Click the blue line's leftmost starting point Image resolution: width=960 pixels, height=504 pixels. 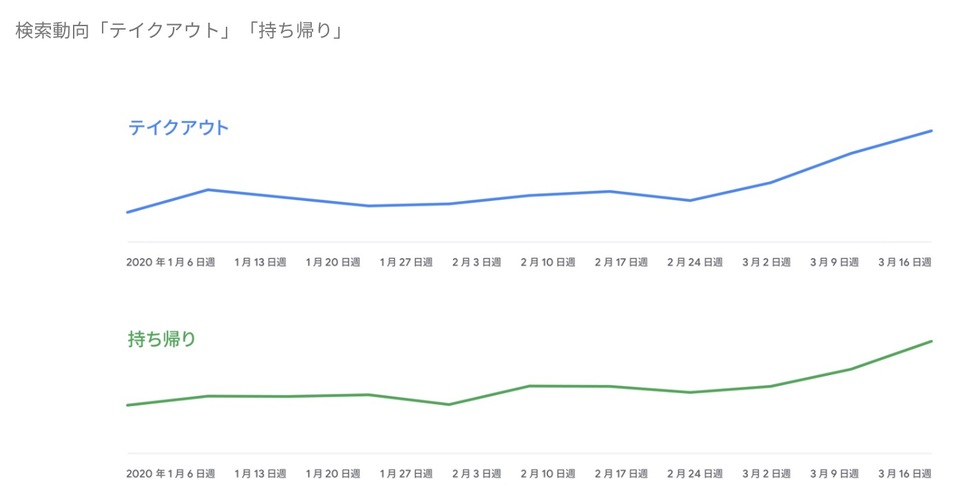[x=128, y=212]
